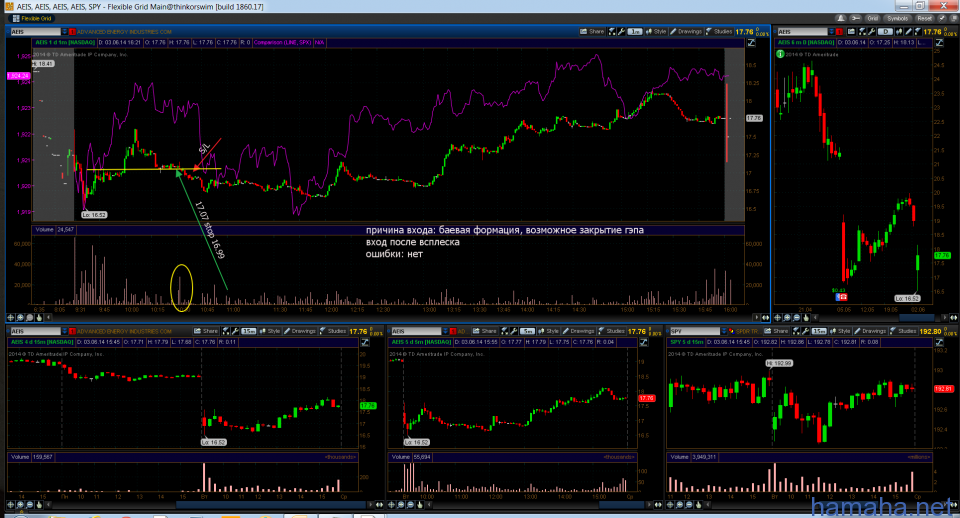Click zoom-out magnifier below main 1m chart
The height and width of the screenshot is (518, 960).
click(x=29, y=317)
